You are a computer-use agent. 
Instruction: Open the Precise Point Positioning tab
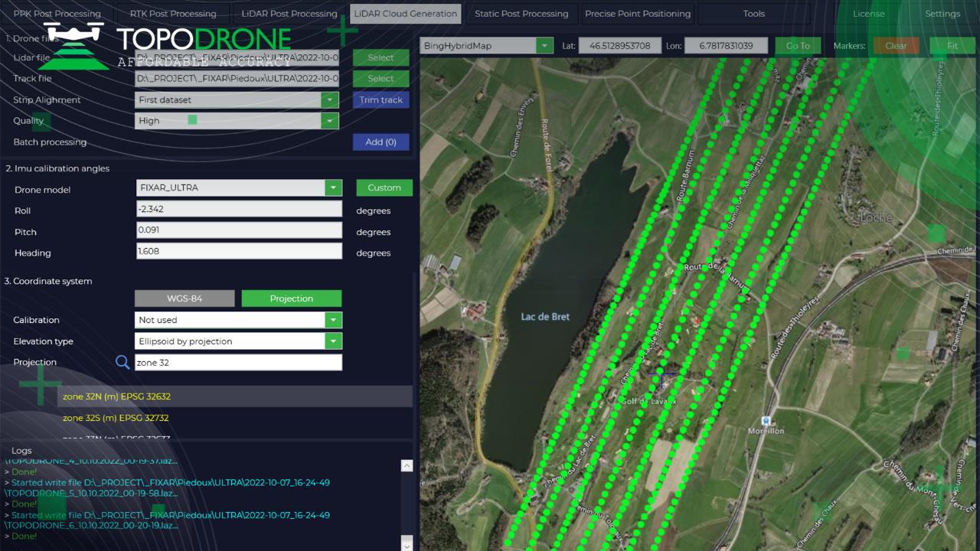[638, 14]
